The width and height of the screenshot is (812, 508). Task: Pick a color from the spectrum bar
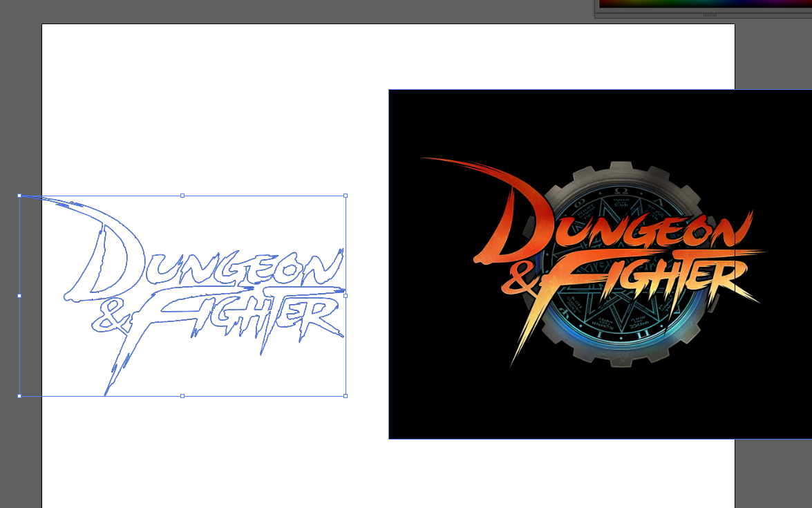705,3
